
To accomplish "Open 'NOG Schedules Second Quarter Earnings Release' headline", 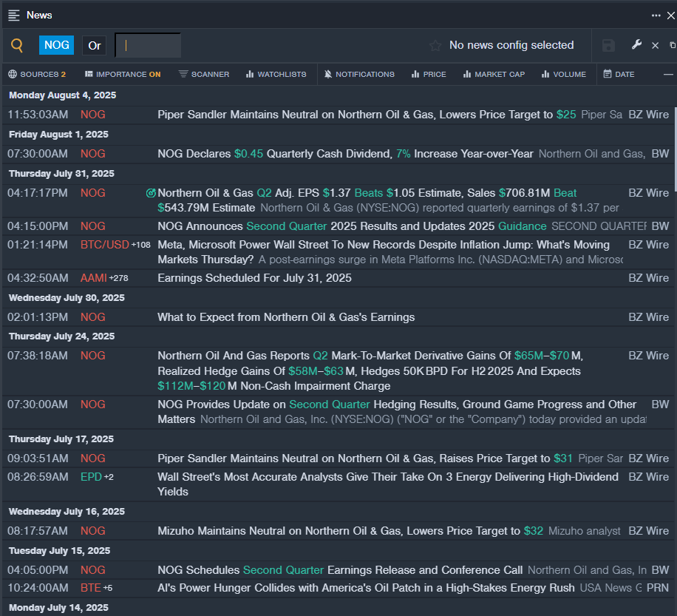I will [x=340, y=571].
